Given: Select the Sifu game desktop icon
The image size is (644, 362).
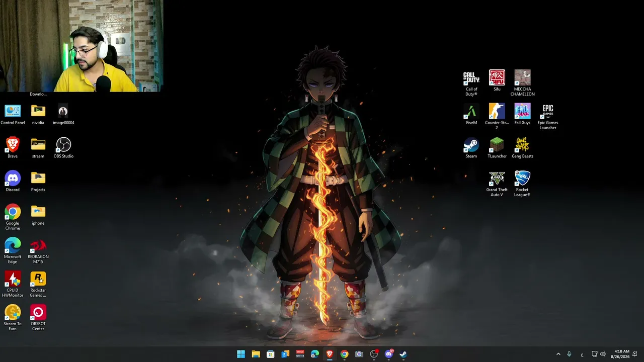Looking at the screenshot, I should point(497,81).
